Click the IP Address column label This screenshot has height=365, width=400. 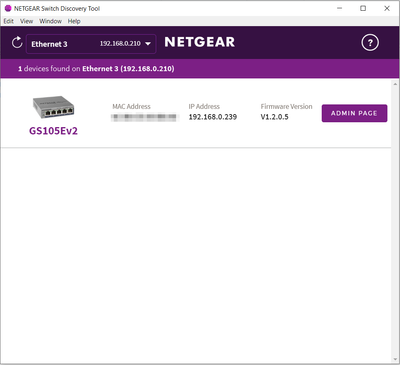(x=204, y=107)
